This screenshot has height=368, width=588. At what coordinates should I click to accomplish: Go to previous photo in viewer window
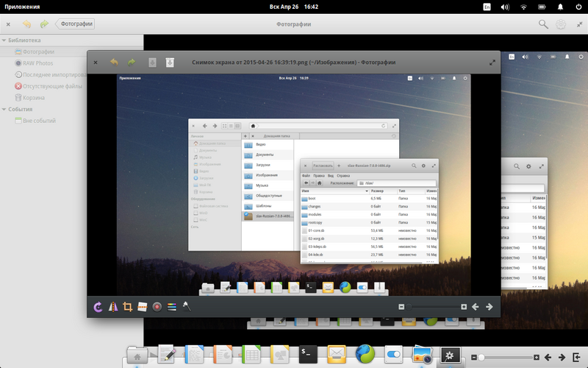[475, 307]
